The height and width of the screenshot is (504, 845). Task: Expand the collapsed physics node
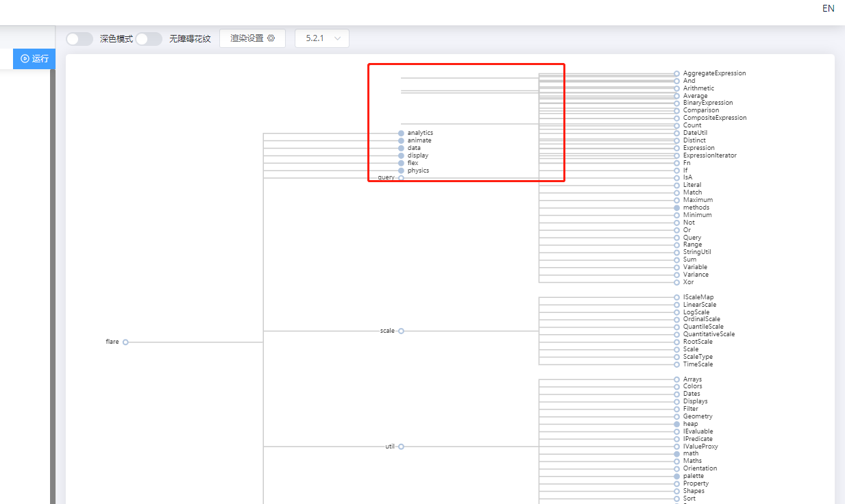402,170
